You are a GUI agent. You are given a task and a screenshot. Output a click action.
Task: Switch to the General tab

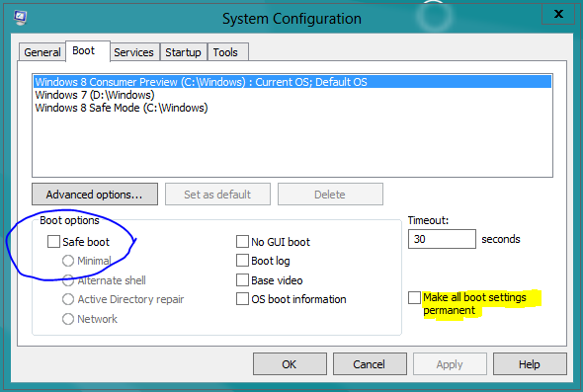click(42, 52)
